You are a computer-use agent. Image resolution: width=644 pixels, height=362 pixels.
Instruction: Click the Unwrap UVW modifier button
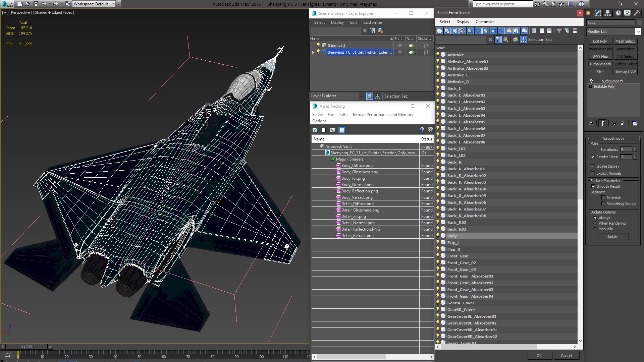625,72
